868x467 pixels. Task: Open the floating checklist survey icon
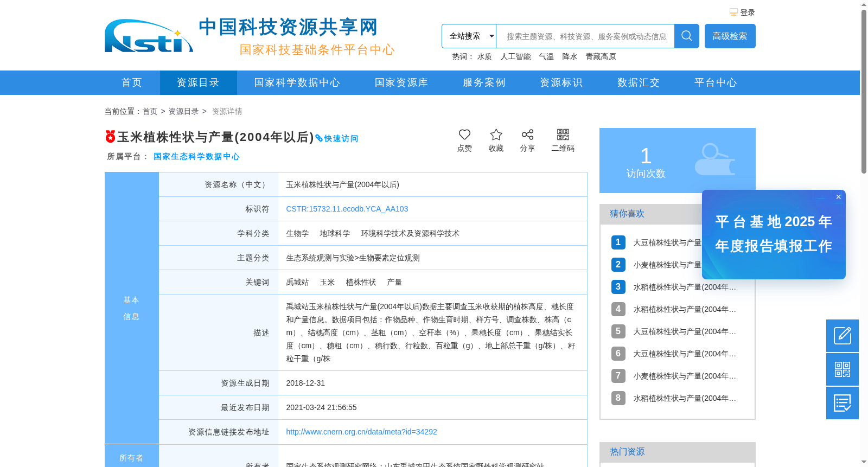[x=843, y=403]
